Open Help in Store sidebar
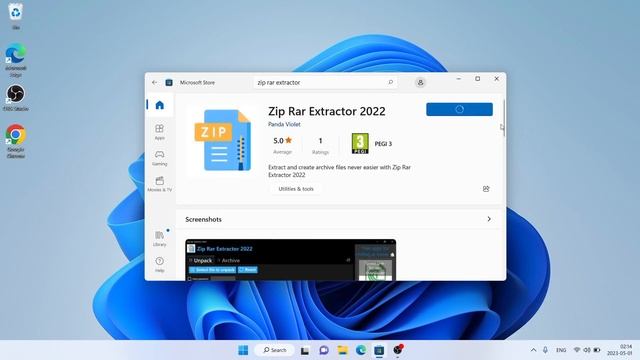640x360 pixels. pos(160,264)
